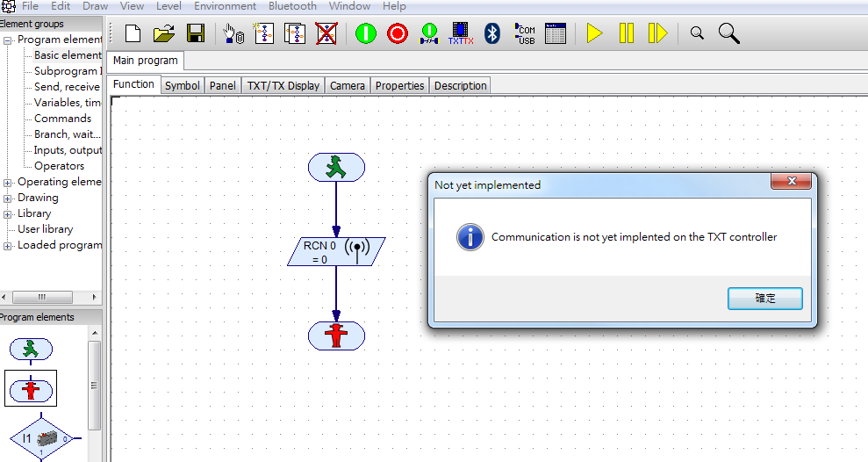Confirm the dialog with 確定 button

[x=764, y=299]
